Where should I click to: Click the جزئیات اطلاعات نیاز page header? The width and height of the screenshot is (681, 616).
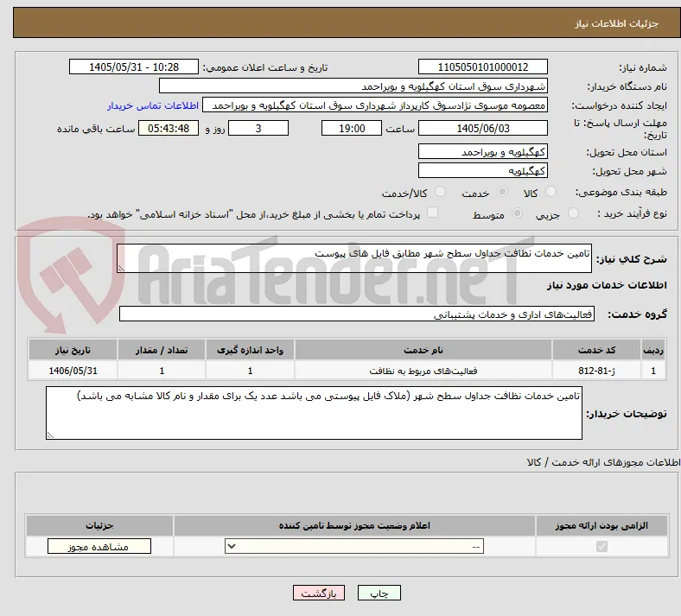[616, 23]
